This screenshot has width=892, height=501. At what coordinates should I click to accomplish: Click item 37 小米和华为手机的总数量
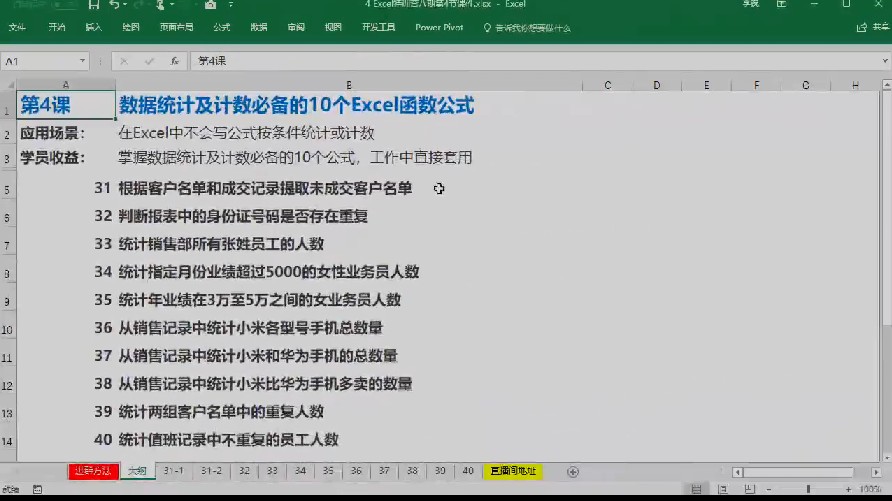(258, 356)
